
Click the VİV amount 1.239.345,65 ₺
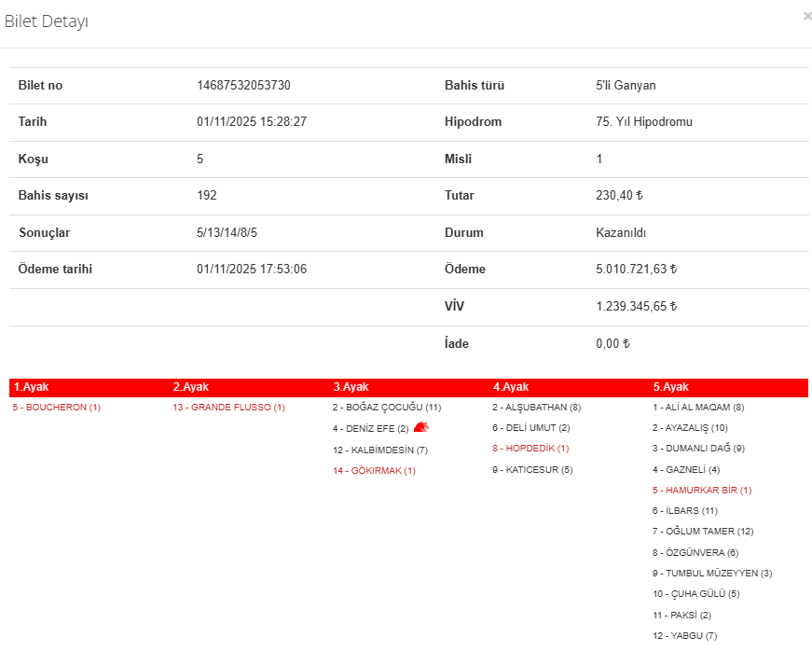pos(636,307)
